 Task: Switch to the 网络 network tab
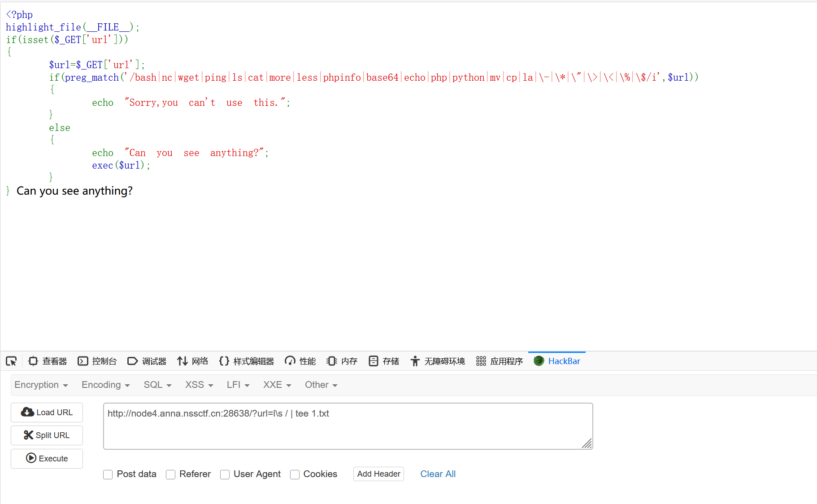click(x=193, y=361)
